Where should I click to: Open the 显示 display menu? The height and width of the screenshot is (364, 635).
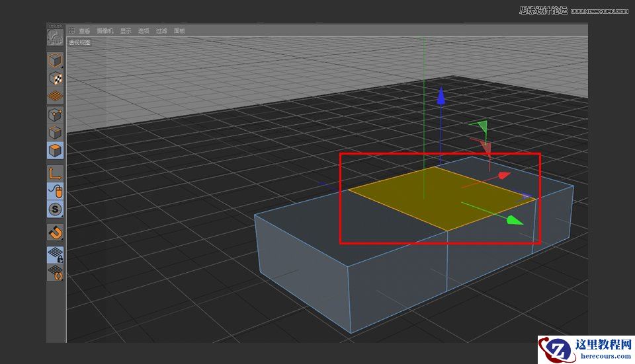(x=126, y=31)
